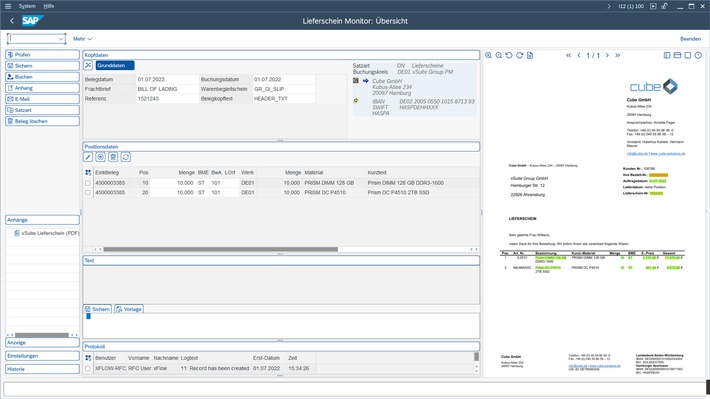
Task: Tick checkbox for position 10 row
Action: (88, 183)
